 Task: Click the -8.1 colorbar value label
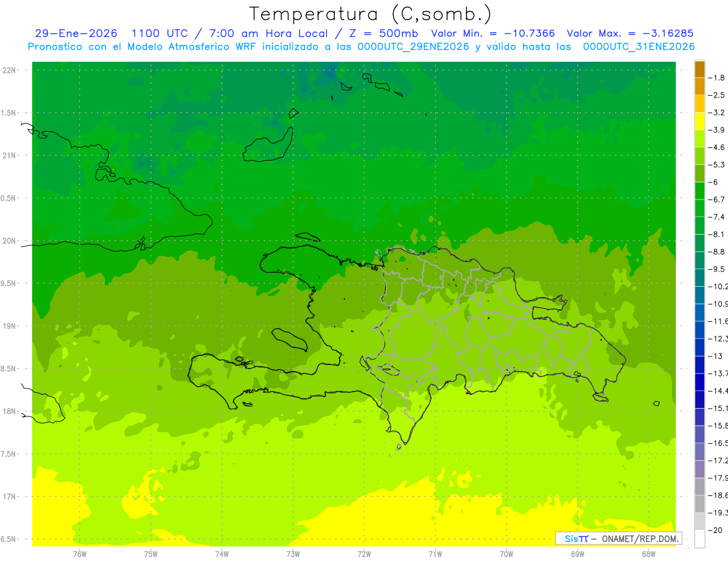pyautogui.click(x=716, y=234)
